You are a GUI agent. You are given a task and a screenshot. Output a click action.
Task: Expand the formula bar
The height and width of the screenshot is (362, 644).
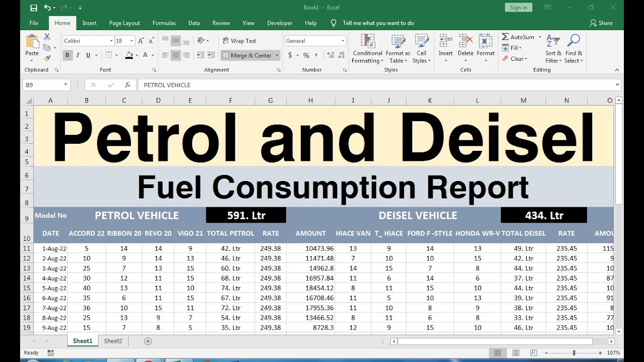617,85
